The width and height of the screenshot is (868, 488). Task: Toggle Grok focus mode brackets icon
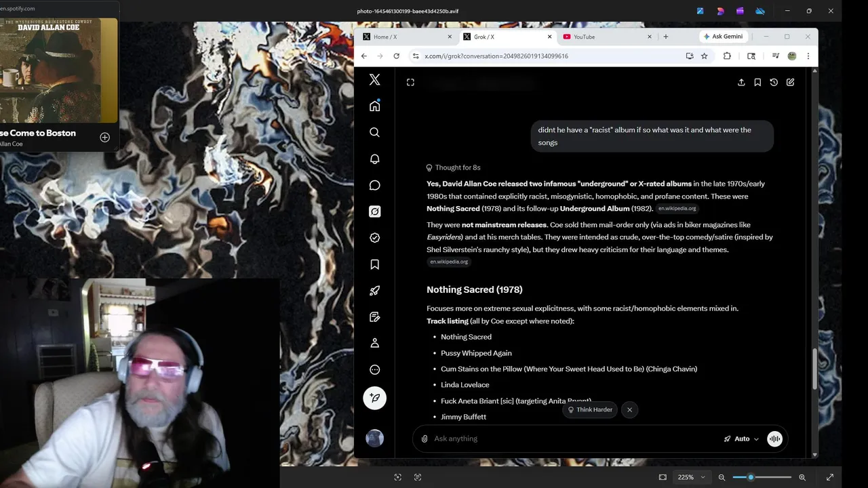(x=410, y=82)
